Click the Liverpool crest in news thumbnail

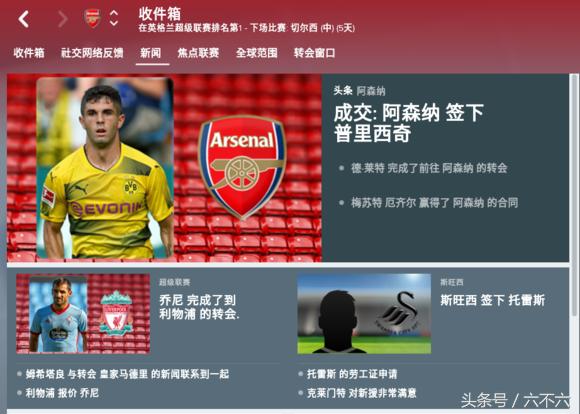tap(116, 313)
